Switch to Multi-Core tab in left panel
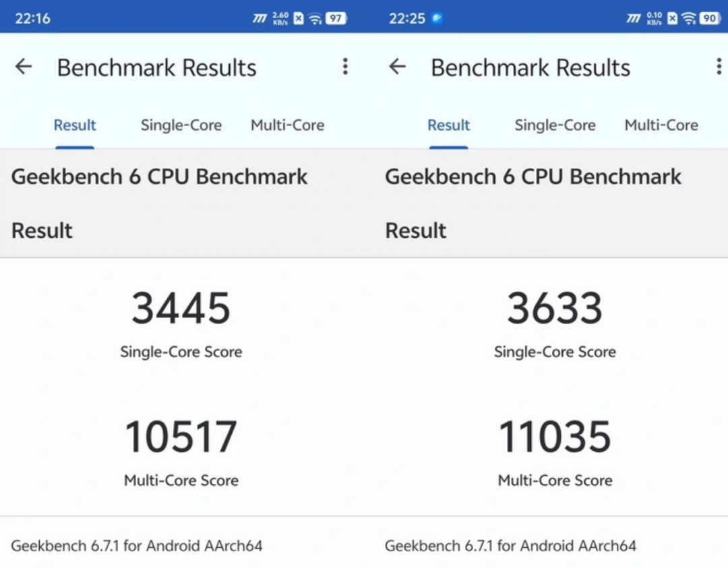This screenshot has height=568, width=728. tap(287, 125)
